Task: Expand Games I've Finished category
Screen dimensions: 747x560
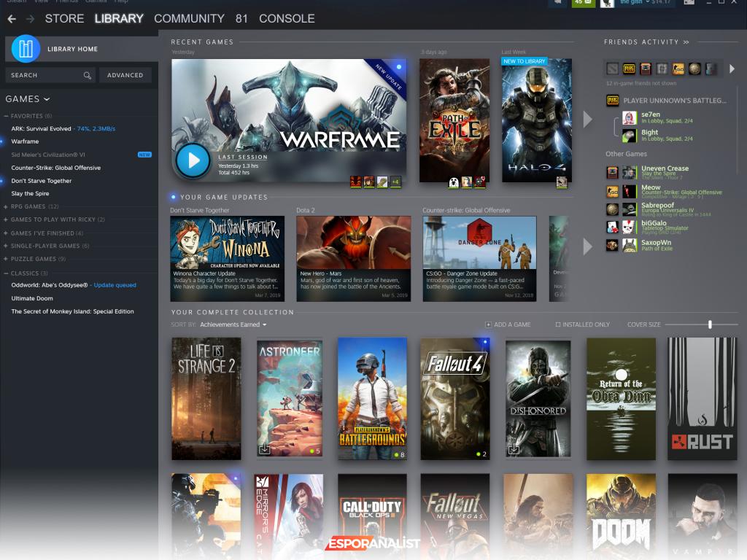Action: point(6,233)
